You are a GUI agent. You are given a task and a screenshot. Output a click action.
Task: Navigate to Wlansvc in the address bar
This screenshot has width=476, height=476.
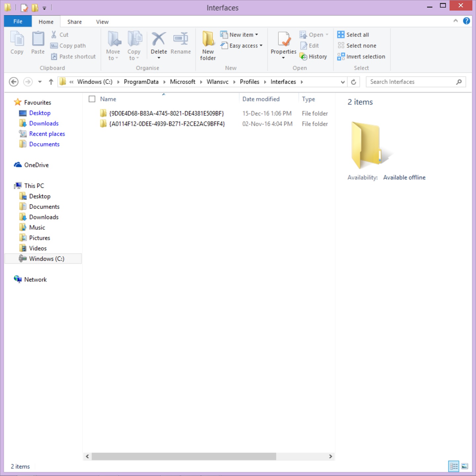click(x=218, y=82)
